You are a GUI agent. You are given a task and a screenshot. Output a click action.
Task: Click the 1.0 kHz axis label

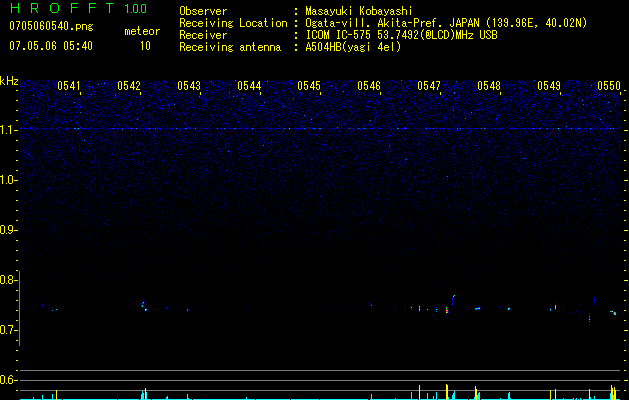[8, 180]
